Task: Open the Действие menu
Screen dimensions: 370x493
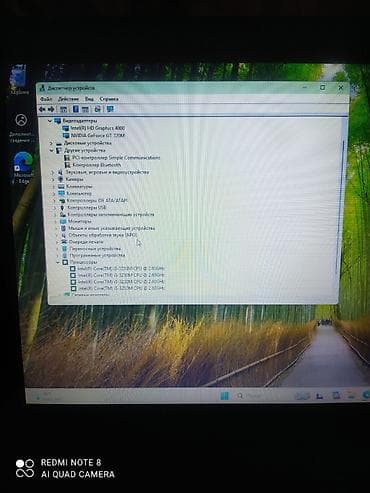Action: tap(68, 99)
